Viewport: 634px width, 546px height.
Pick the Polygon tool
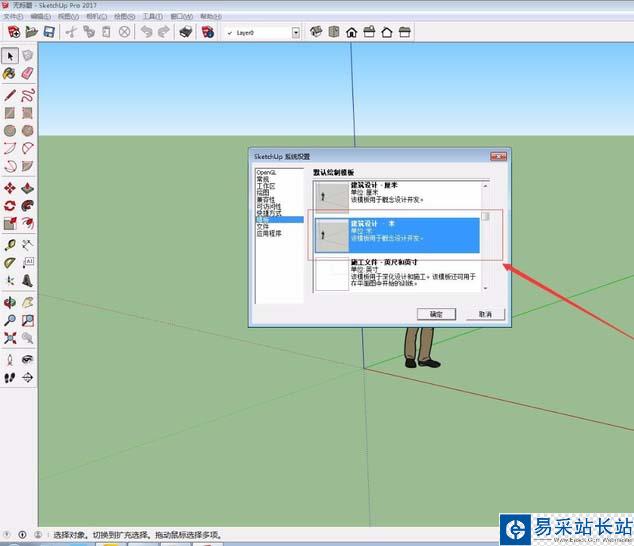27,131
